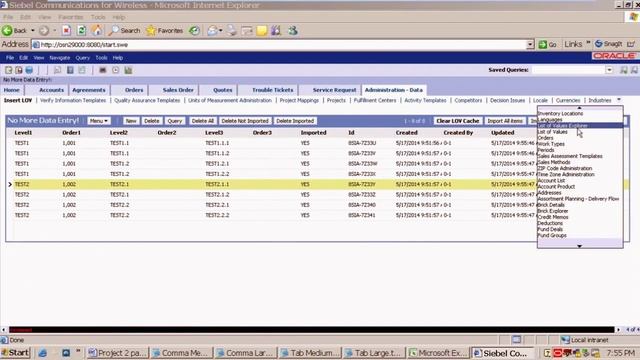Click the horizontal scrollbar right arrow
640x360 pixels.
click(x=618, y=329)
